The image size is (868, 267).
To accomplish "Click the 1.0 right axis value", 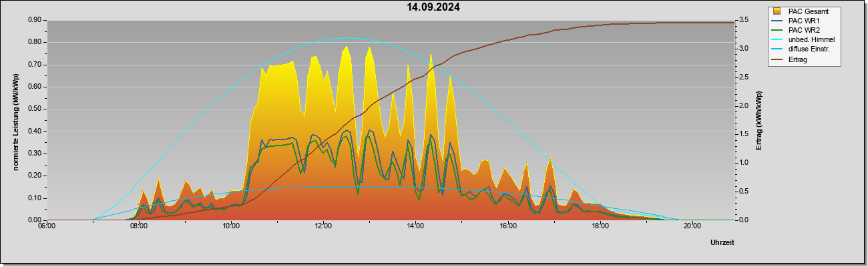I will coord(744,163).
